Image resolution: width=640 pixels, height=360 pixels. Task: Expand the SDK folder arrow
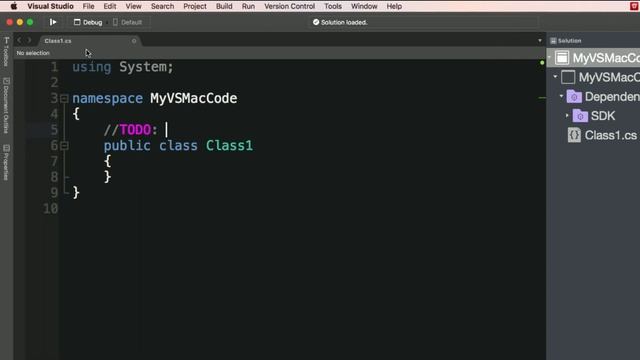pyautogui.click(x=567, y=116)
